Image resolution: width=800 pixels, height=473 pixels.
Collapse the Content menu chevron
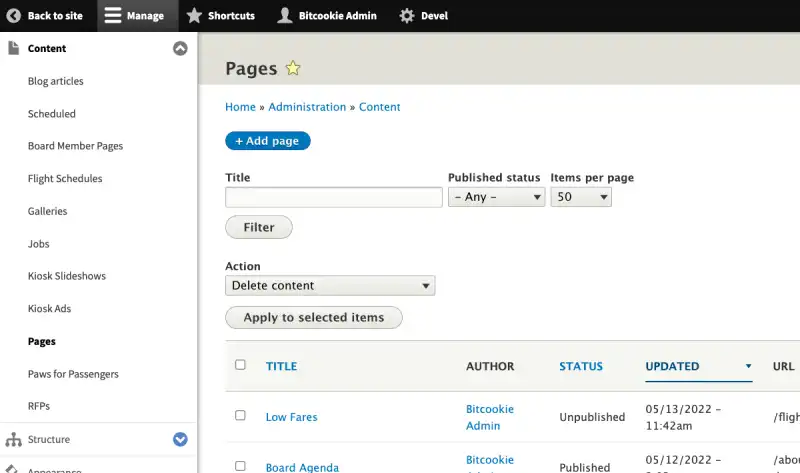pos(180,48)
